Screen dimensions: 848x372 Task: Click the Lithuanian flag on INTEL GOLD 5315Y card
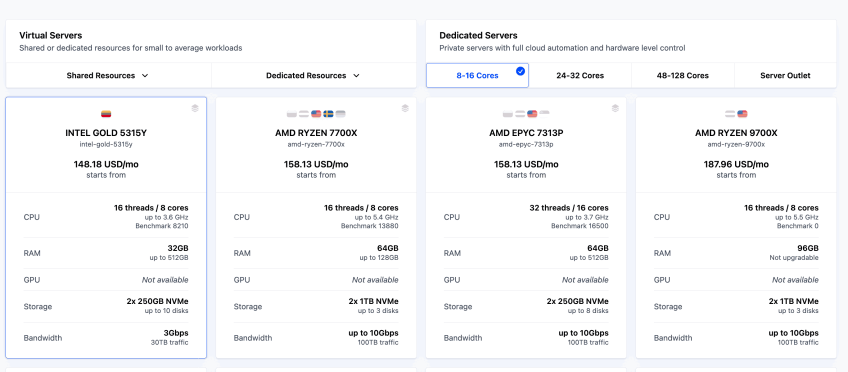[106, 114]
